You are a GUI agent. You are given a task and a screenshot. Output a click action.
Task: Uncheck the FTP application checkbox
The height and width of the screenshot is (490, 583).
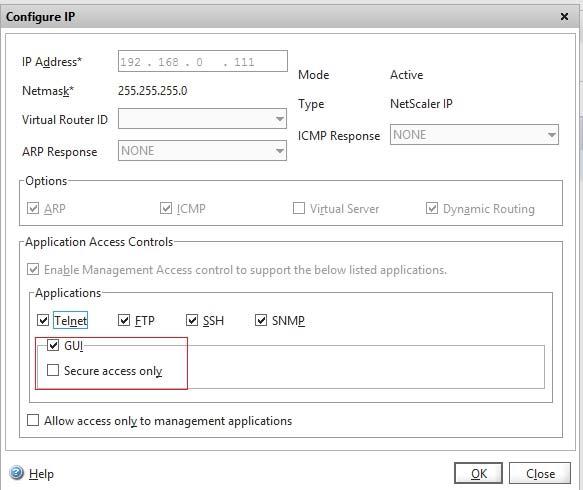tap(124, 320)
